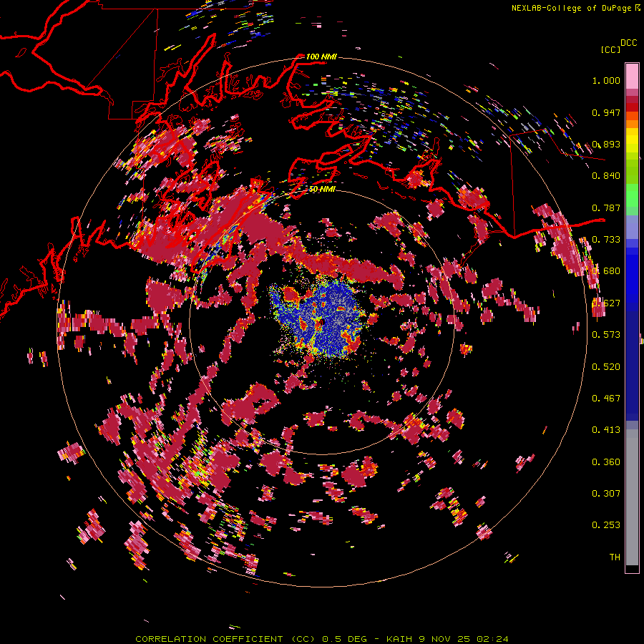Image resolution: width=644 pixels, height=644 pixels.
Task: Click the 0.307 scale value
Action: [x=606, y=494]
